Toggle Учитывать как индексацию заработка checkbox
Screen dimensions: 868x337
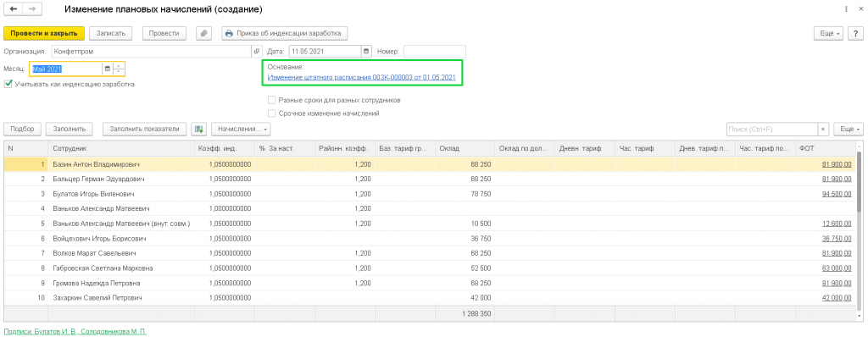pos(8,84)
